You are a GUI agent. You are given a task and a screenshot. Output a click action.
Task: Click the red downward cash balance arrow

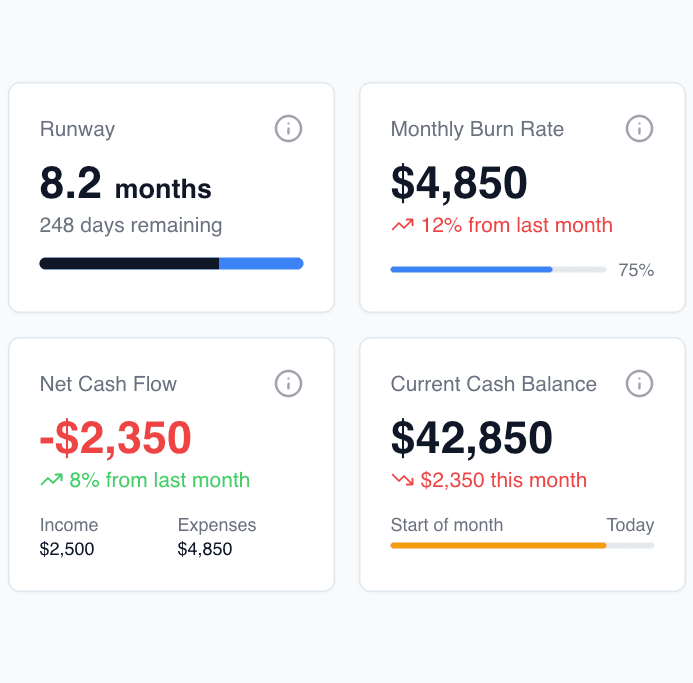click(402, 481)
